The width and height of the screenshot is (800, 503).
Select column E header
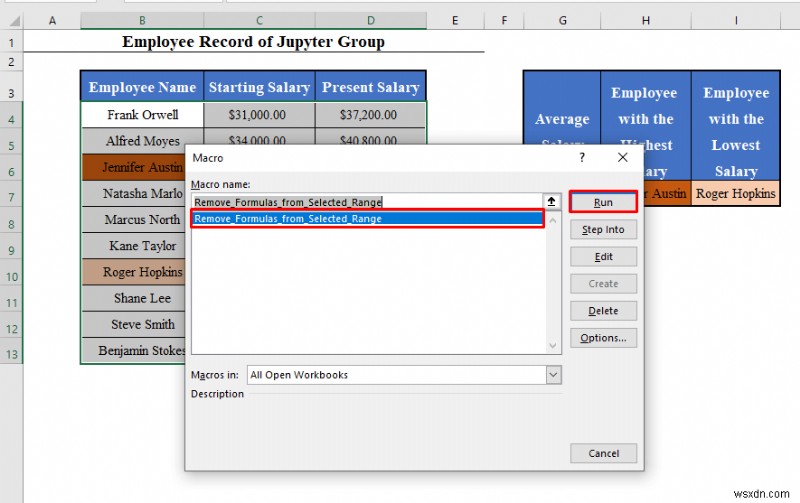point(455,20)
